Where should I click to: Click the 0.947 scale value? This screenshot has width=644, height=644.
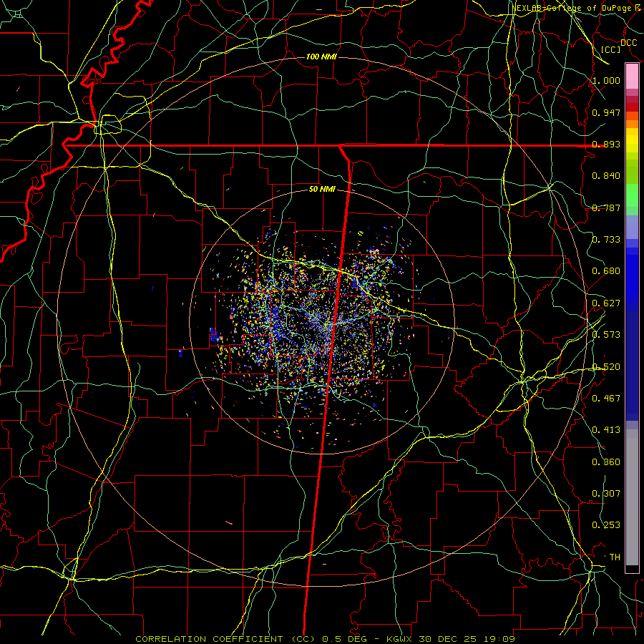(606, 112)
